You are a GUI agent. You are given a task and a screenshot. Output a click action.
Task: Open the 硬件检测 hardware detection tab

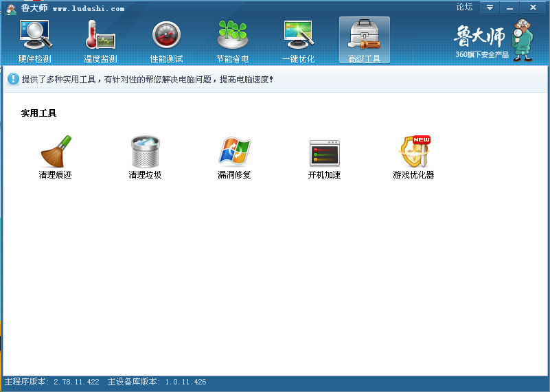[x=35, y=41]
